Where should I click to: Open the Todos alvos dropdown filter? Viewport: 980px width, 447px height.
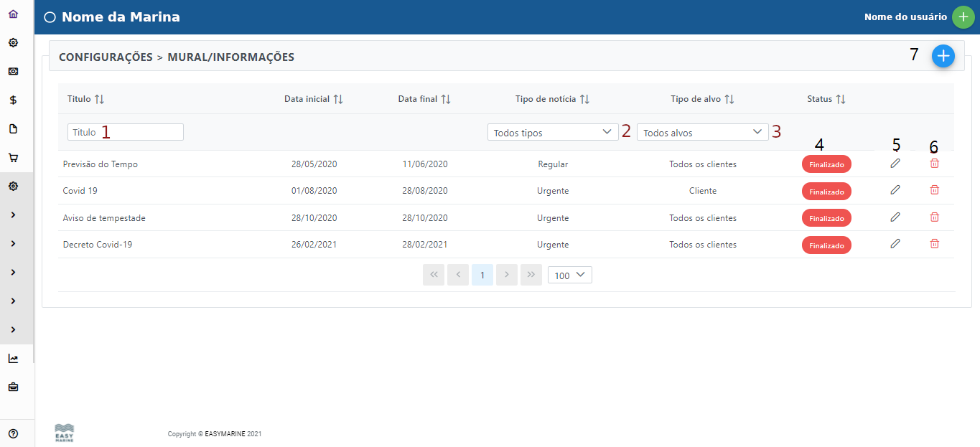coord(701,132)
